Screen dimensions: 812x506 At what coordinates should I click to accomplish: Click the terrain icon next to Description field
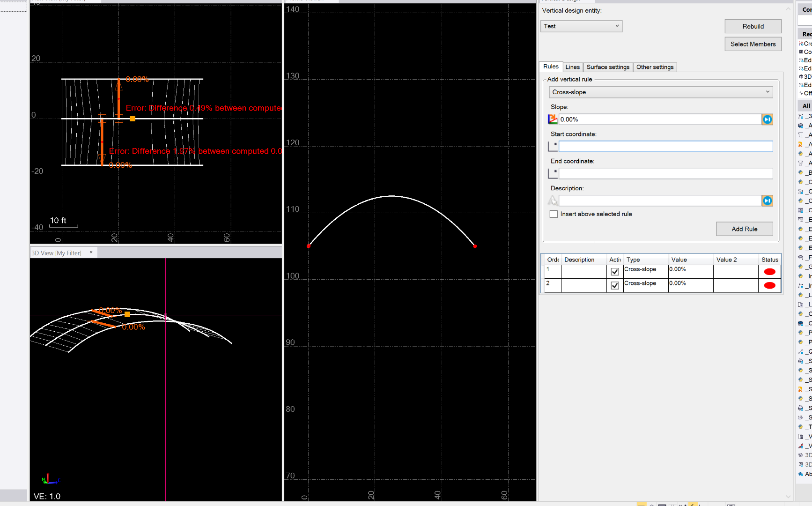[553, 200]
